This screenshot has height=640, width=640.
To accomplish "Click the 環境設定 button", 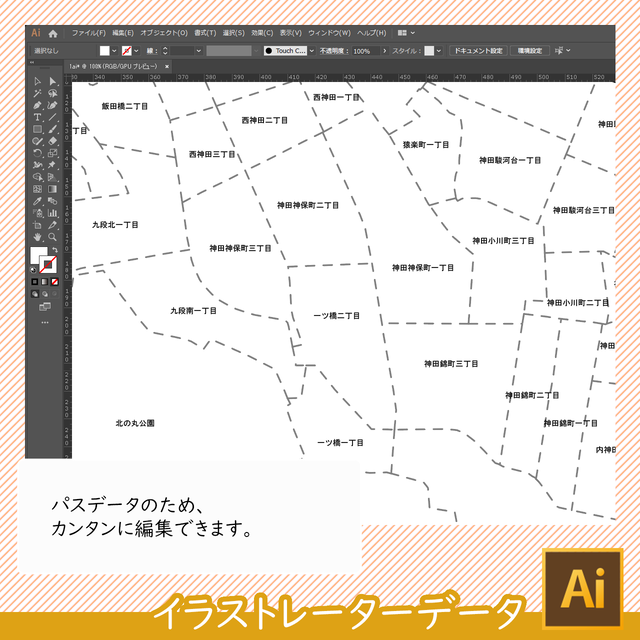I will [x=530, y=51].
